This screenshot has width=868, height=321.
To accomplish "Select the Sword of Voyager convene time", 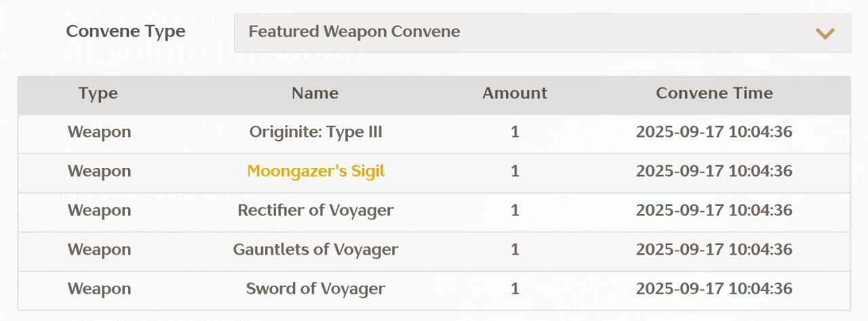I will [714, 289].
